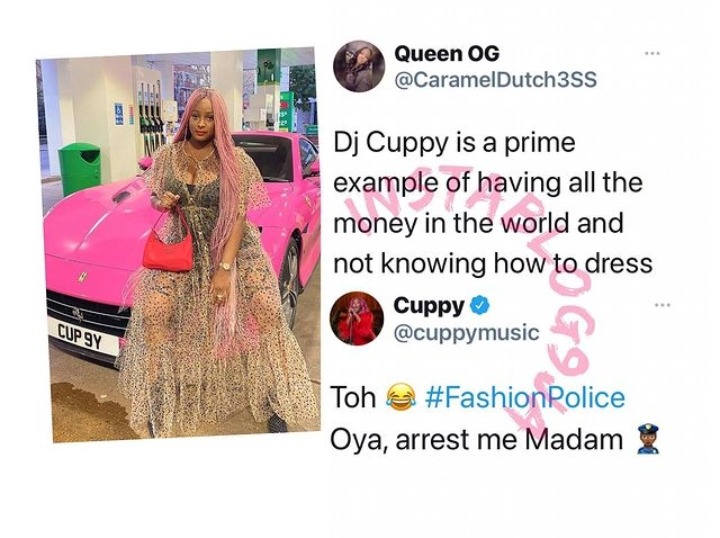The height and width of the screenshot is (538, 720).
Task: Expand the three-dots menu on Cuppy's tweet
Action: pyautogui.click(x=662, y=304)
